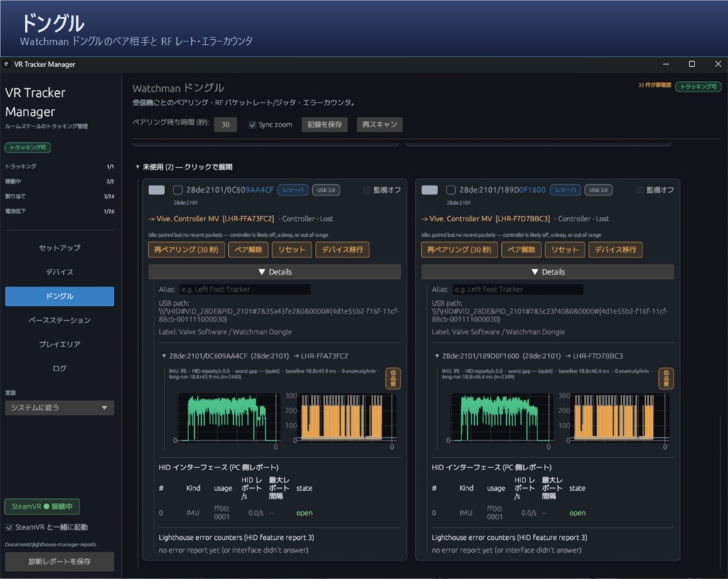Click orange jitter chart for LHR-F7D7BBC3

pyautogui.click(x=619, y=418)
